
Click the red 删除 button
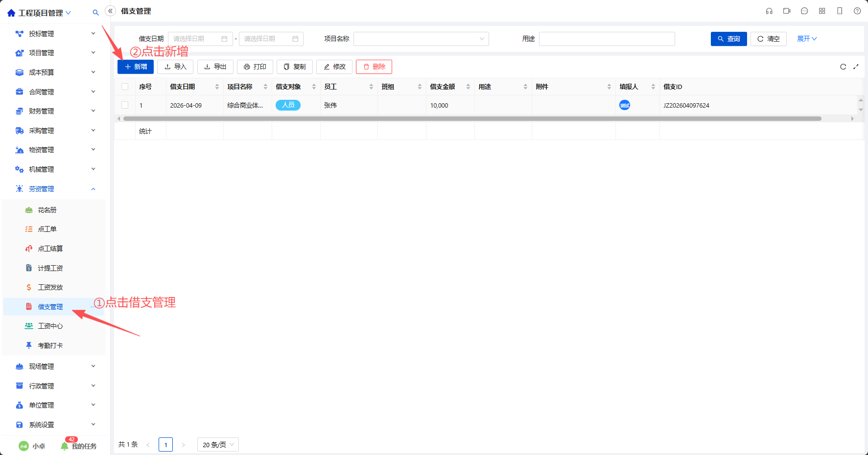coord(374,67)
